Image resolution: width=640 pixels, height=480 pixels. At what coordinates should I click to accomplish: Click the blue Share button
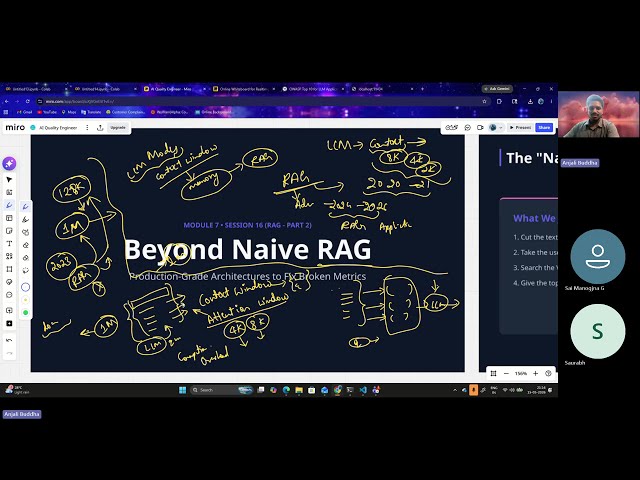click(544, 128)
